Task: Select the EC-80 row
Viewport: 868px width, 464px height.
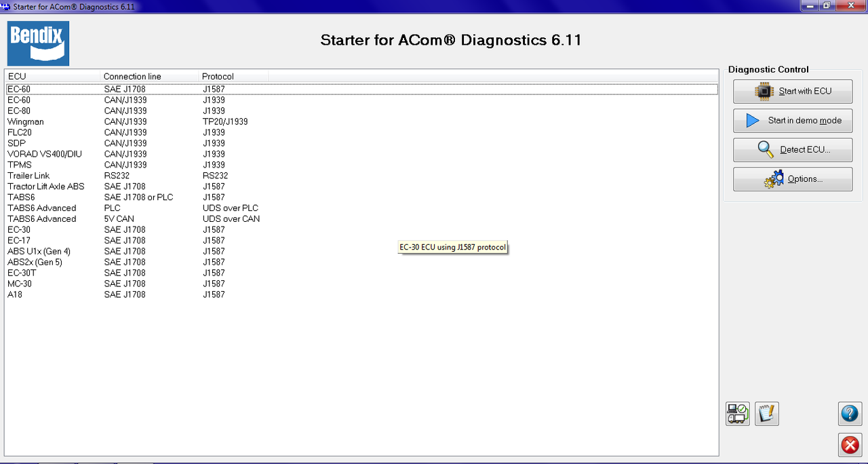Action: click(x=361, y=111)
